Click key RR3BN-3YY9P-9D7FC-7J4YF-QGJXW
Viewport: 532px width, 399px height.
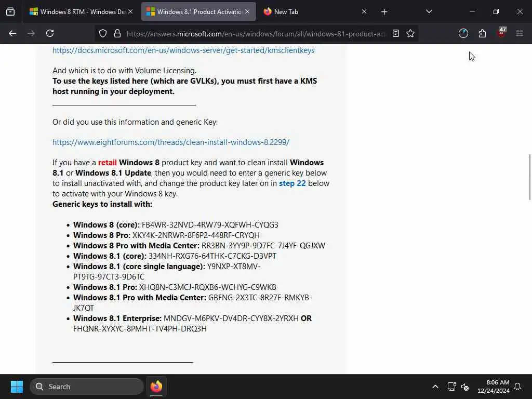(x=263, y=246)
